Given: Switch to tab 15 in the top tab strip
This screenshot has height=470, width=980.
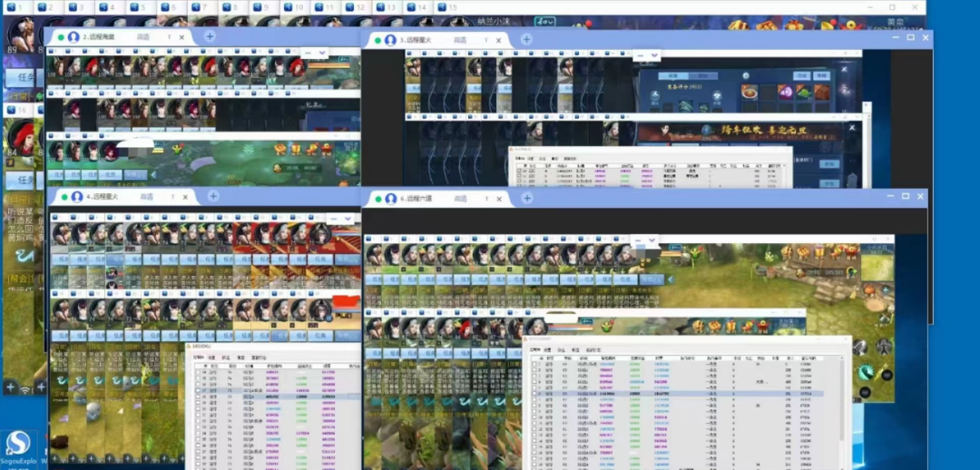Looking at the screenshot, I should click(447, 7).
